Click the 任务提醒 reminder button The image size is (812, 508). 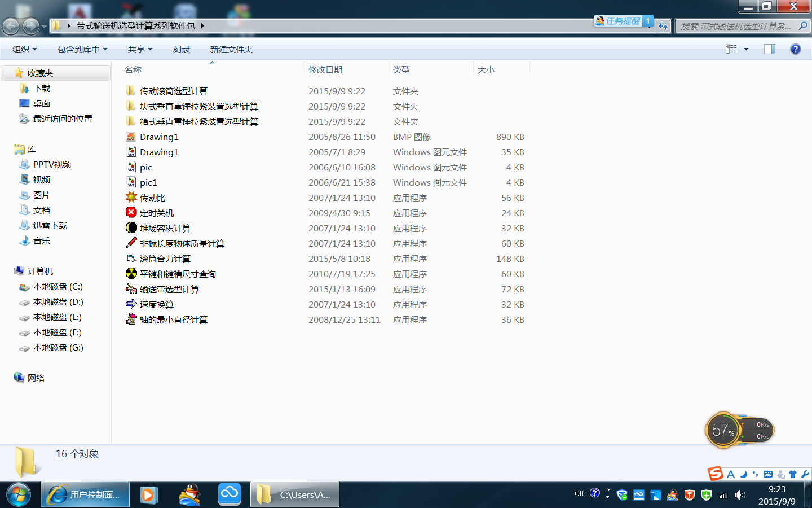click(x=624, y=21)
